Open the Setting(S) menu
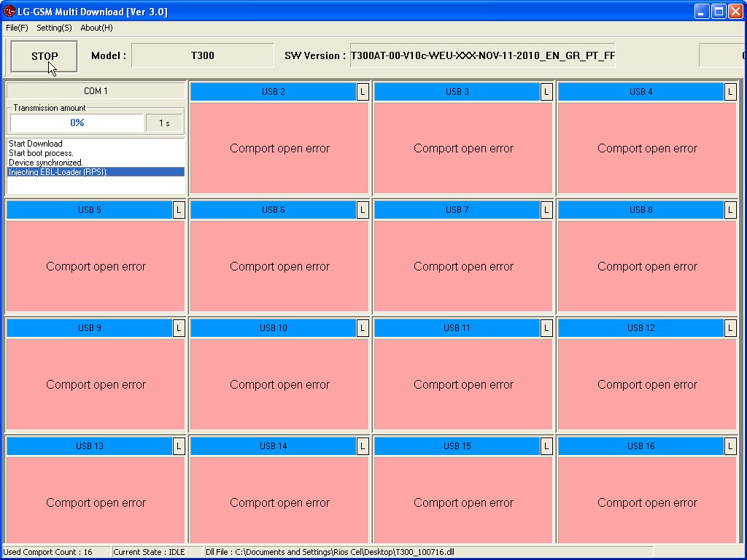Image resolution: width=747 pixels, height=560 pixels. click(54, 28)
